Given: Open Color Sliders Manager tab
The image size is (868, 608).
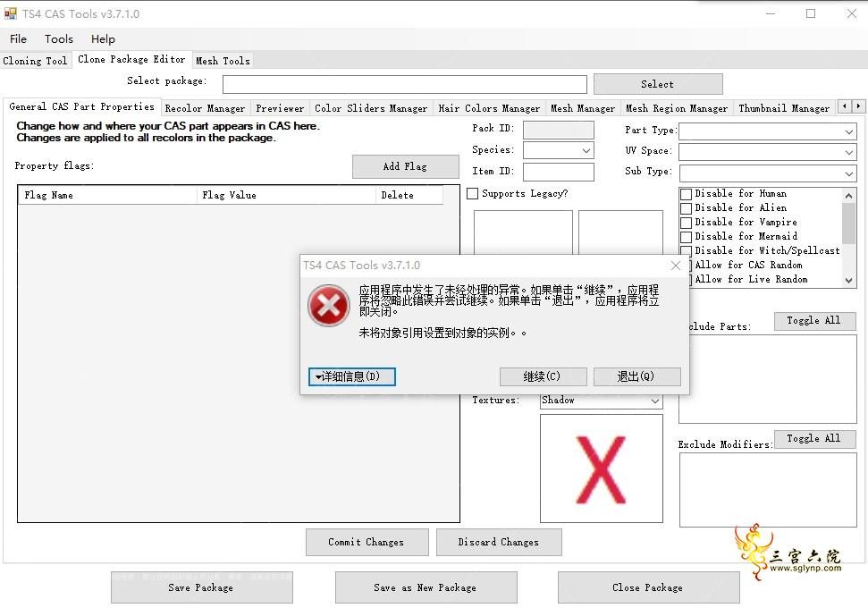Looking at the screenshot, I should (371, 108).
